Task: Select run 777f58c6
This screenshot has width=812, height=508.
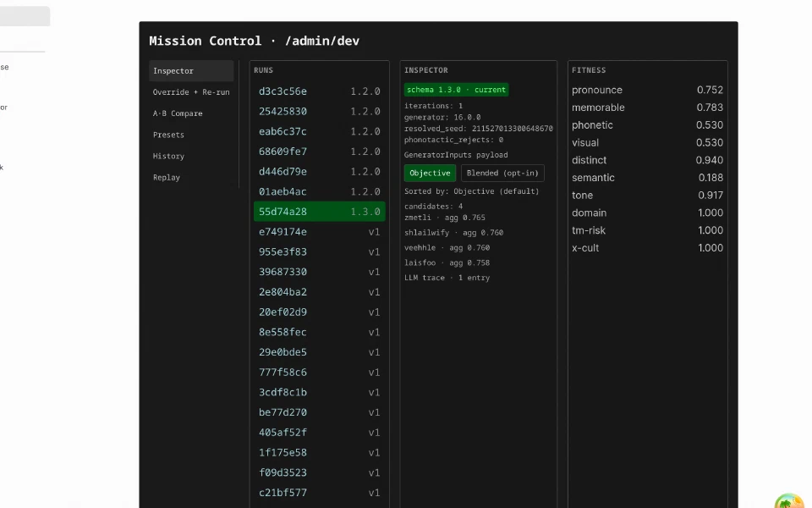Action: (320, 373)
